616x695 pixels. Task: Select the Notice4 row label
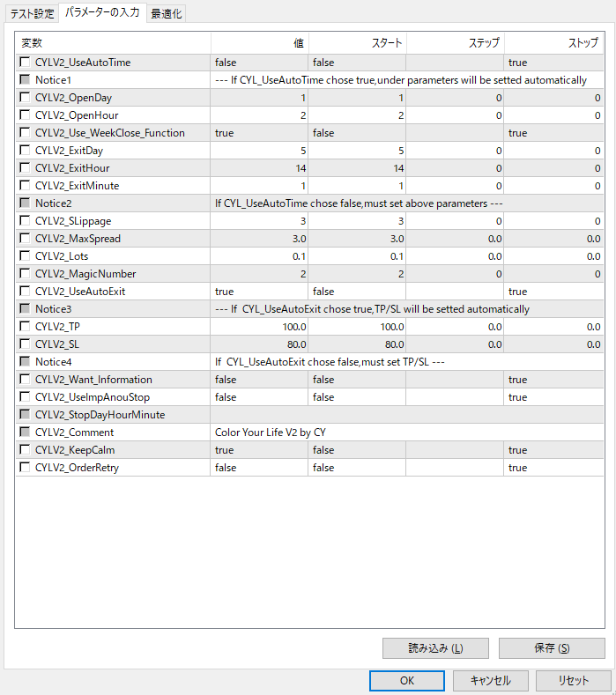point(53,362)
